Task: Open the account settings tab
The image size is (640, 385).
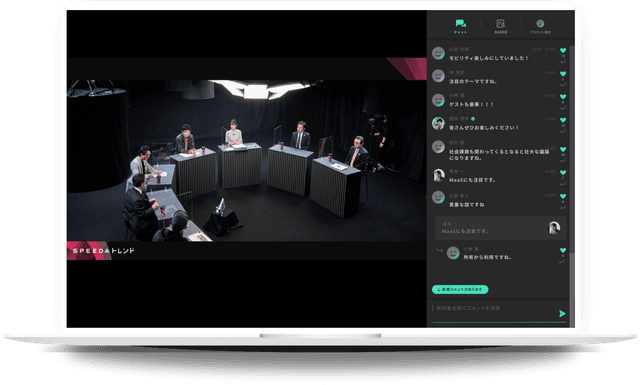Action: (540, 26)
